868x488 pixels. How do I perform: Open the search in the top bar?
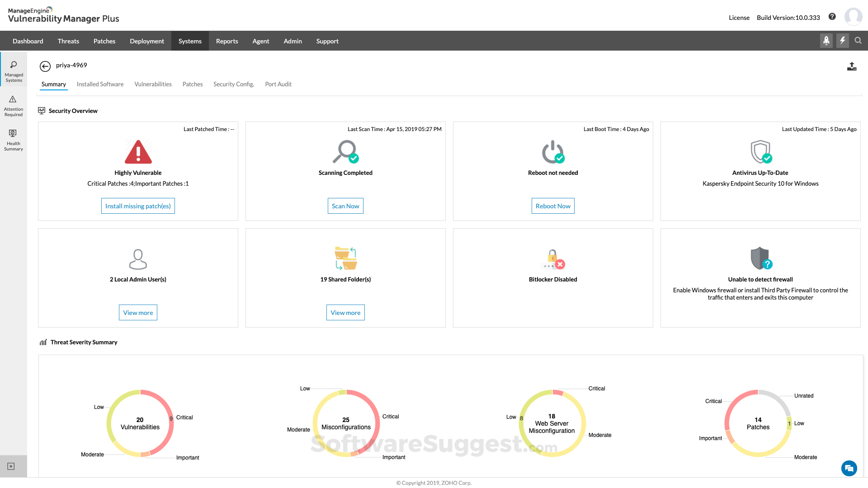click(x=859, y=41)
